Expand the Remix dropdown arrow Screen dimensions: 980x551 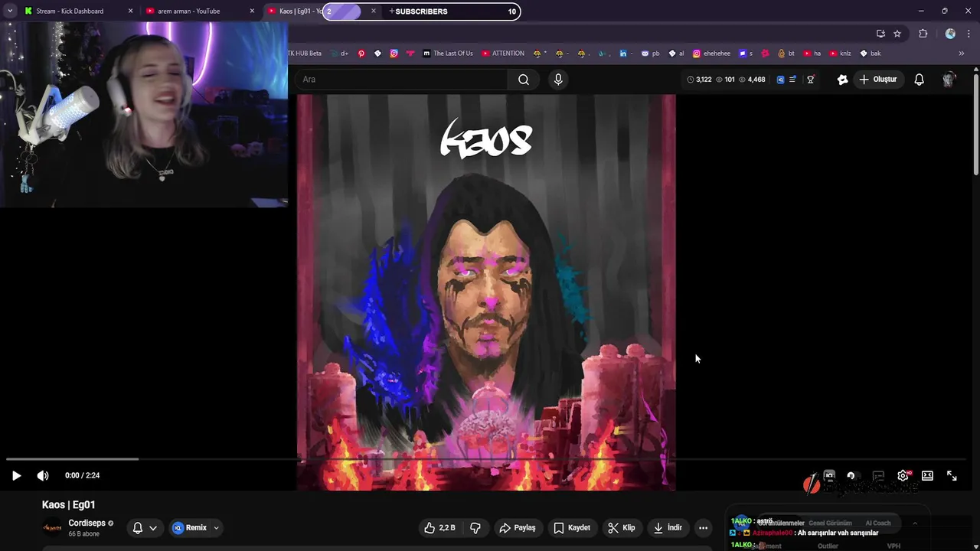[x=216, y=527]
